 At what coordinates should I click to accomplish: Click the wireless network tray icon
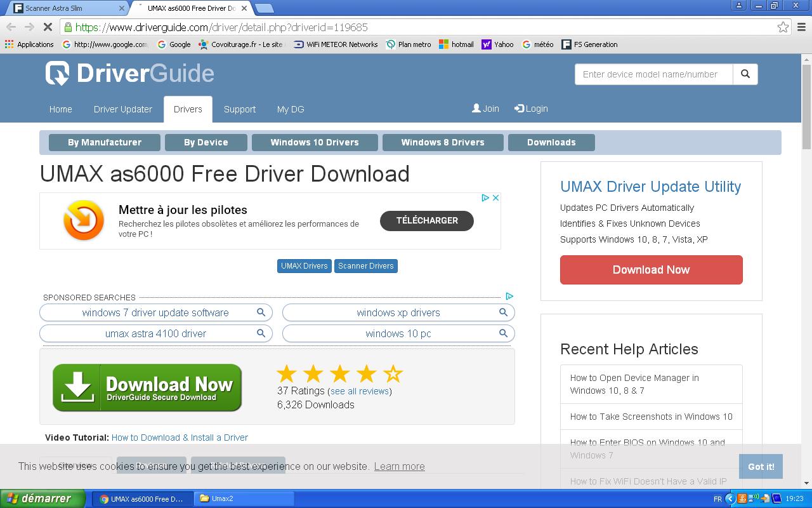point(754,498)
